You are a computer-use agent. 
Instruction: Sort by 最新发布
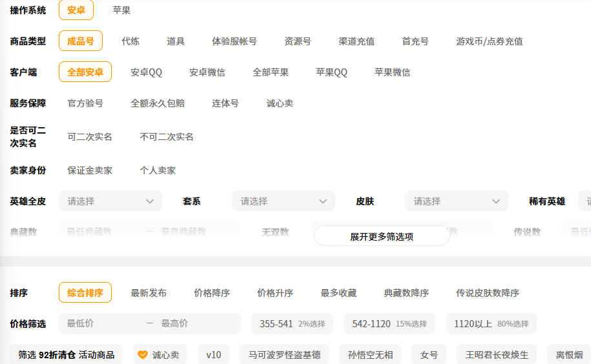pos(149,293)
